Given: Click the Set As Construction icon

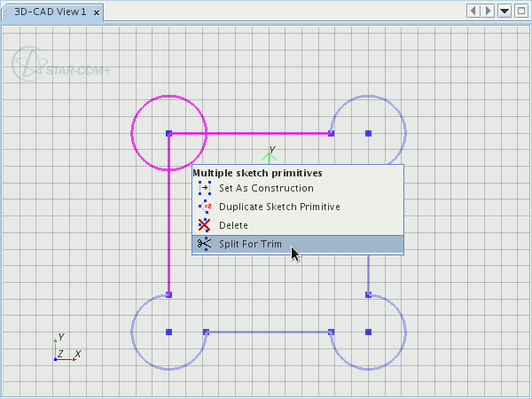Looking at the screenshot, I should click(x=205, y=188).
